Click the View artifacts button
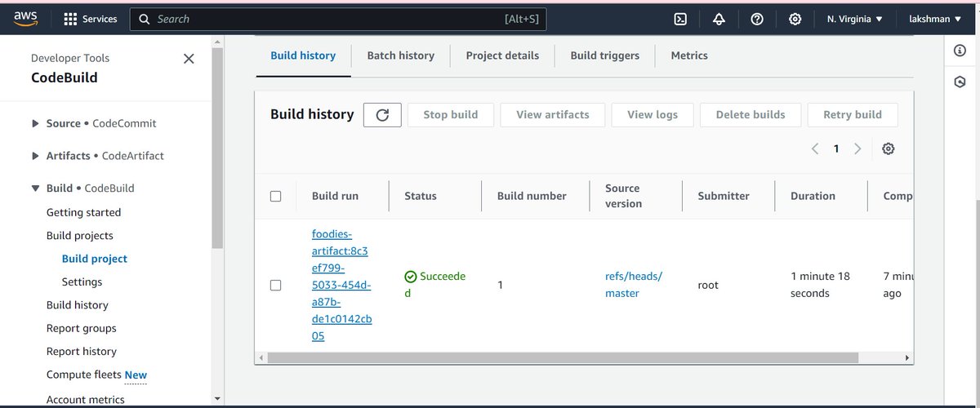 coord(553,114)
